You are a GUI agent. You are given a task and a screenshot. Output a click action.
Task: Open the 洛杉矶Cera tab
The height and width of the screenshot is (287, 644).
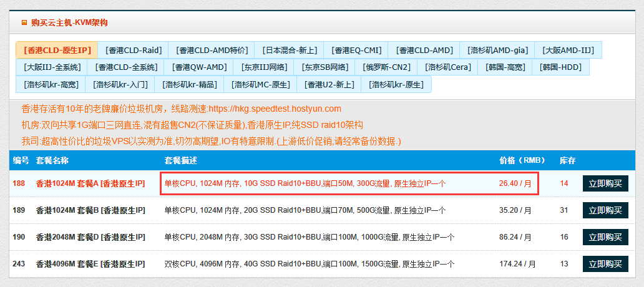click(447, 67)
